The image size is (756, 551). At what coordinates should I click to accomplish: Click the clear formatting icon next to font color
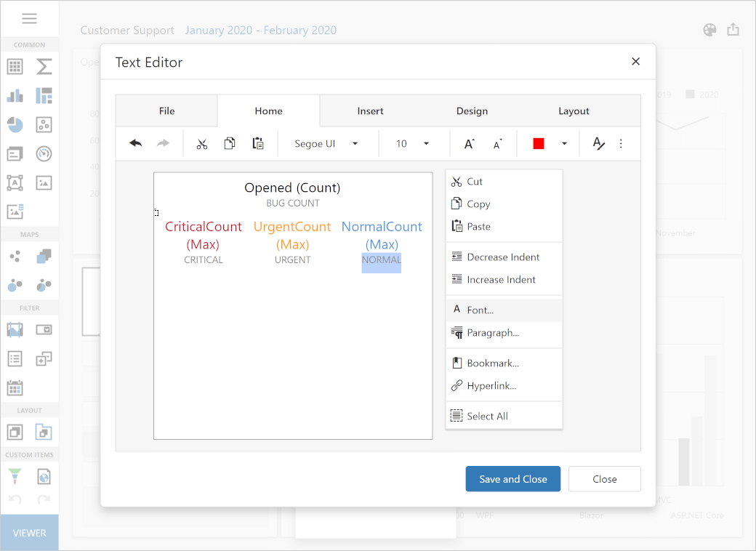click(x=598, y=143)
